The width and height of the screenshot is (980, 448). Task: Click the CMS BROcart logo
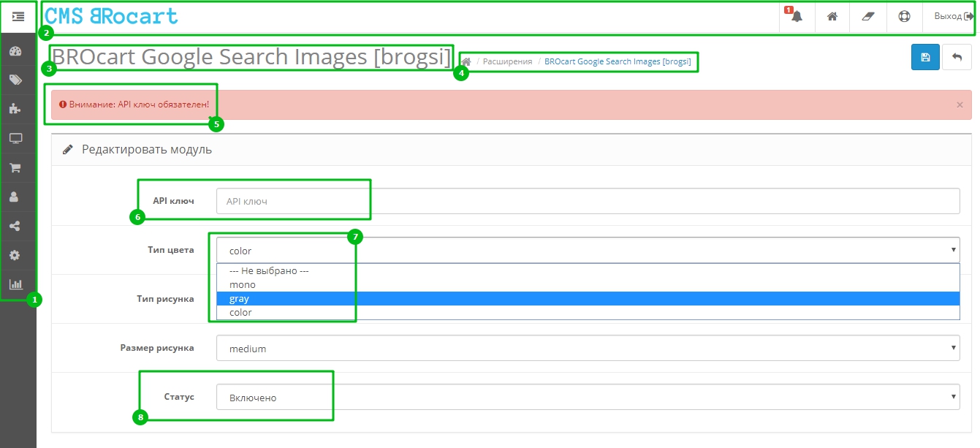[x=112, y=16]
